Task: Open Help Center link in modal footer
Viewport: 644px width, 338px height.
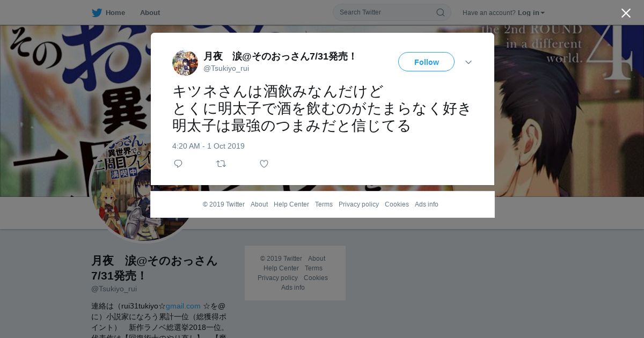Action: 291,204
